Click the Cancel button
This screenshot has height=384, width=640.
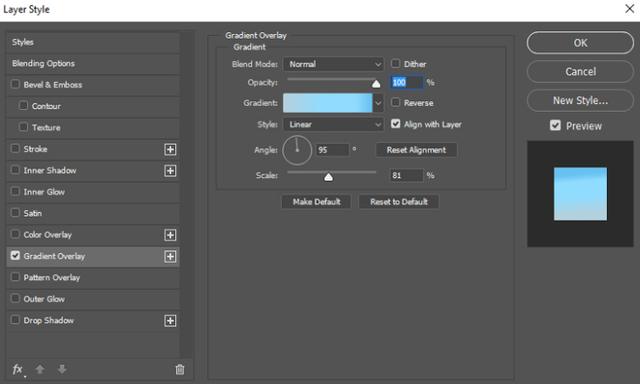580,72
